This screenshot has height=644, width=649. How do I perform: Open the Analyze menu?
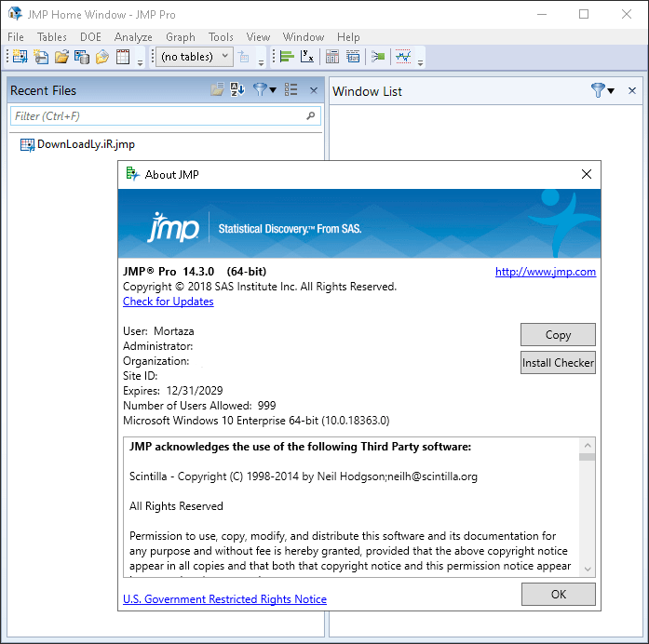coord(133,37)
